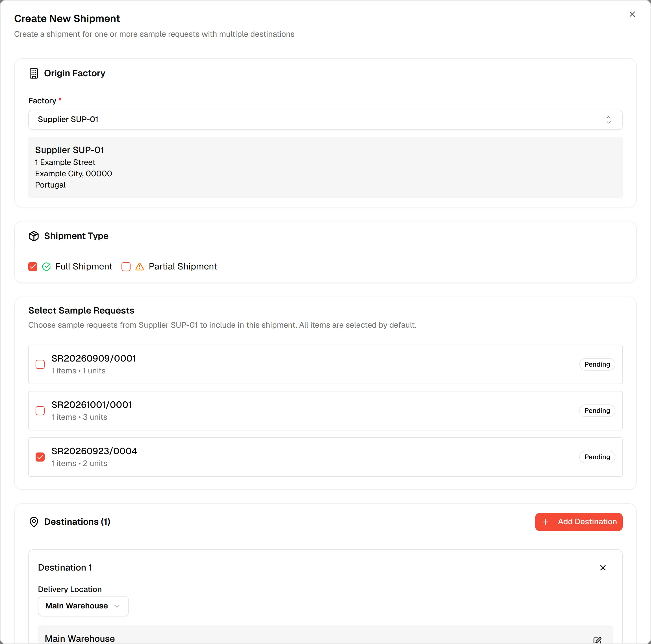Click the '1 items • 3 units' text
The height and width of the screenshot is (644, 651).
point(79,417)
